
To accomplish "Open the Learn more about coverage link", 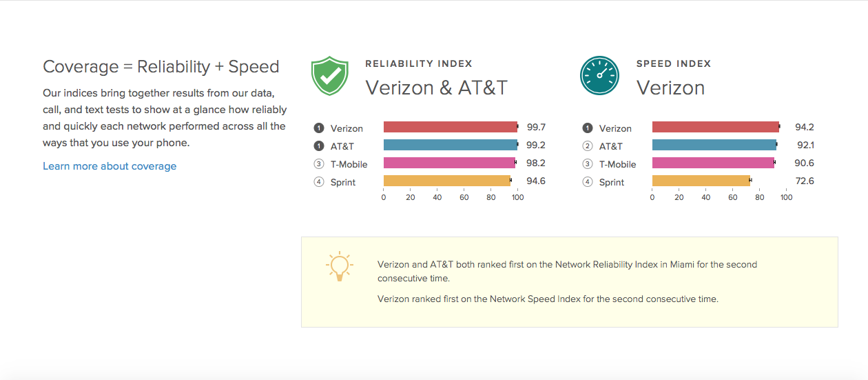I will pos(110,166).
